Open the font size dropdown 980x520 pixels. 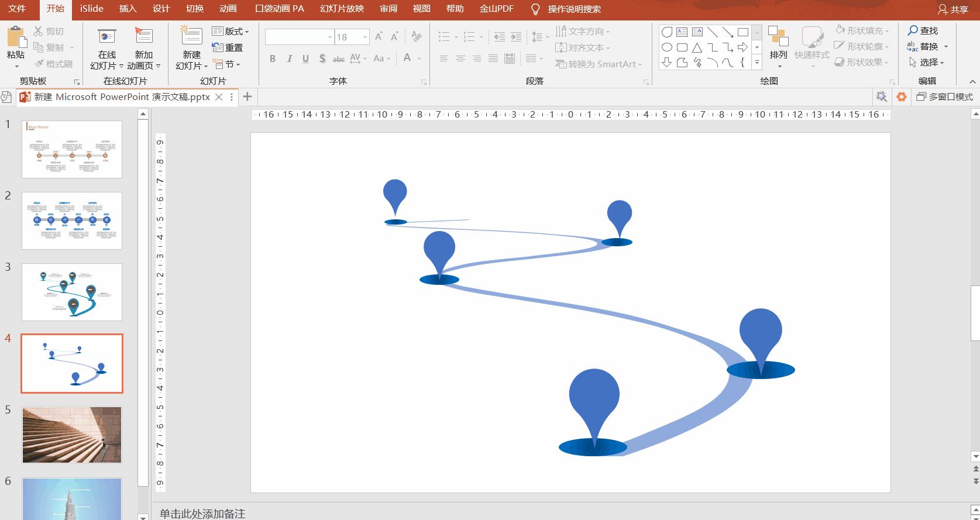pos(365,37)
